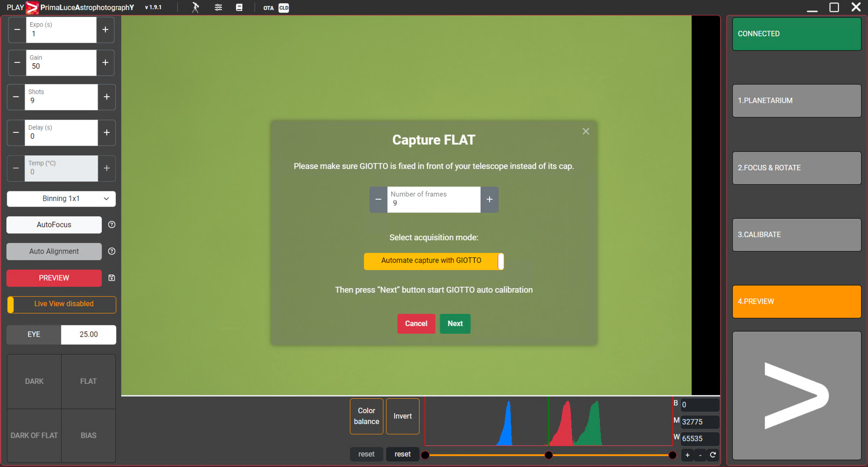Increase Shots count with plus button
The height and width of the screenshot is (467, 868).
click(x=107, y=97)
